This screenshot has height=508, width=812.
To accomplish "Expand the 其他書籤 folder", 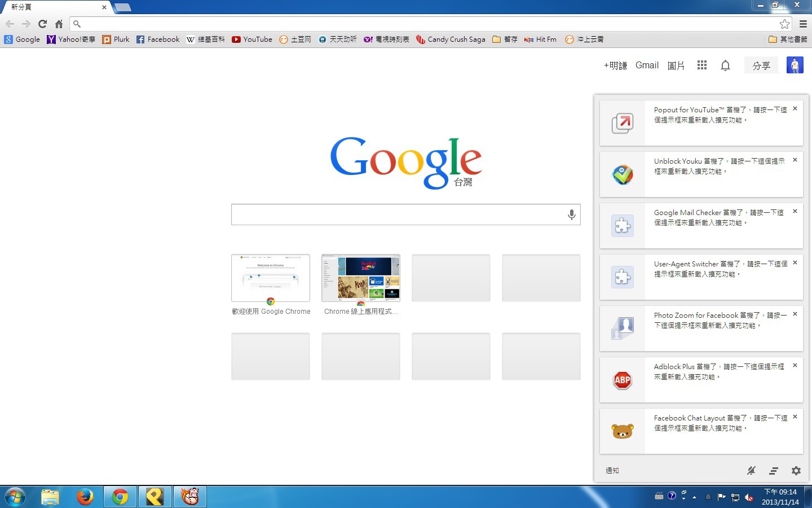I will pyautogui.click(x=788, y=40).
